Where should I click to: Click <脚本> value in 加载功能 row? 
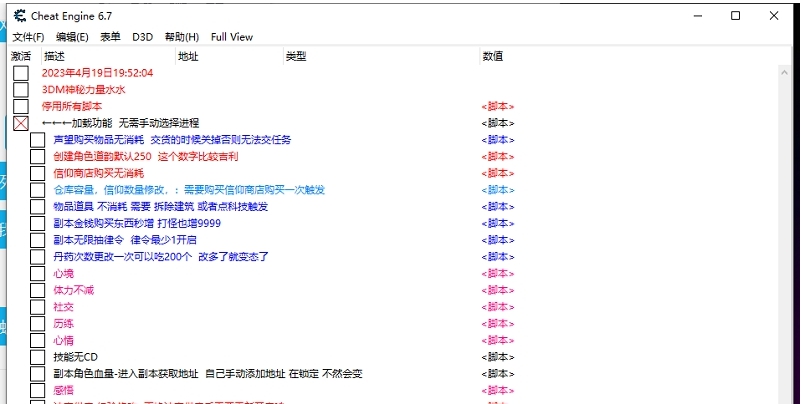click(498, 123)
